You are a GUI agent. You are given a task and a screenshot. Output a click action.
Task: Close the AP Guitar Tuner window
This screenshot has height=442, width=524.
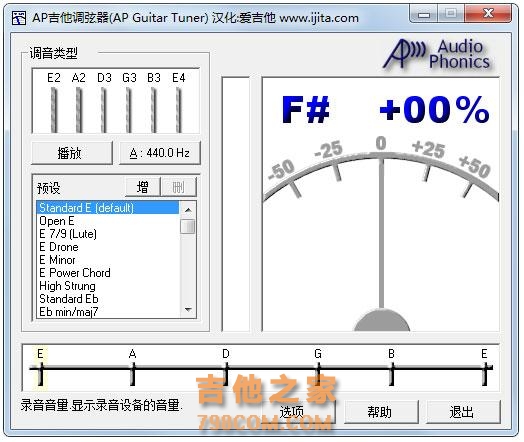tap(488, 14)
